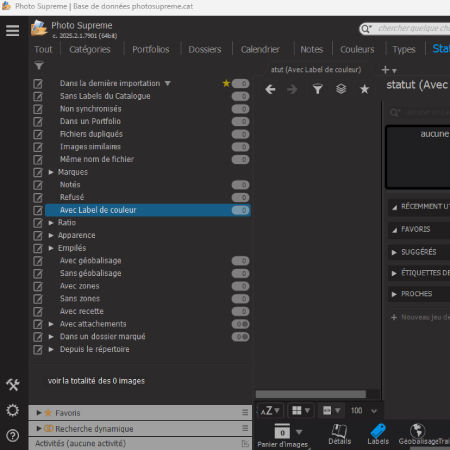
Task: Open the AZ sort order dropdown
Action: pyautogui.click(x=270, y=411)
